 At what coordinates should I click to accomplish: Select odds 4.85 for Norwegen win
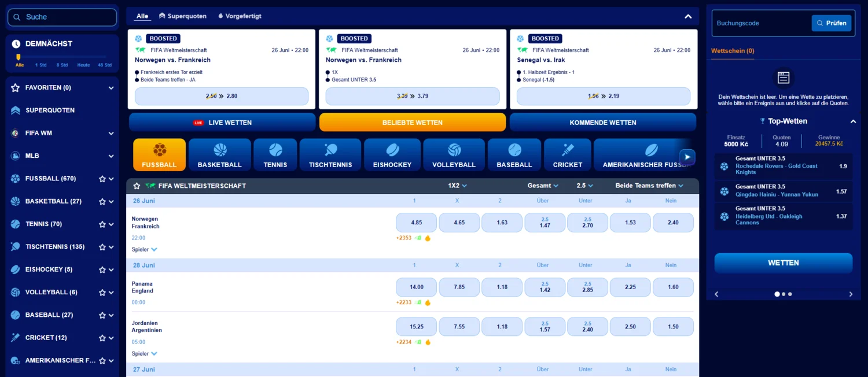pyautogui.click(x=417, y=223)
